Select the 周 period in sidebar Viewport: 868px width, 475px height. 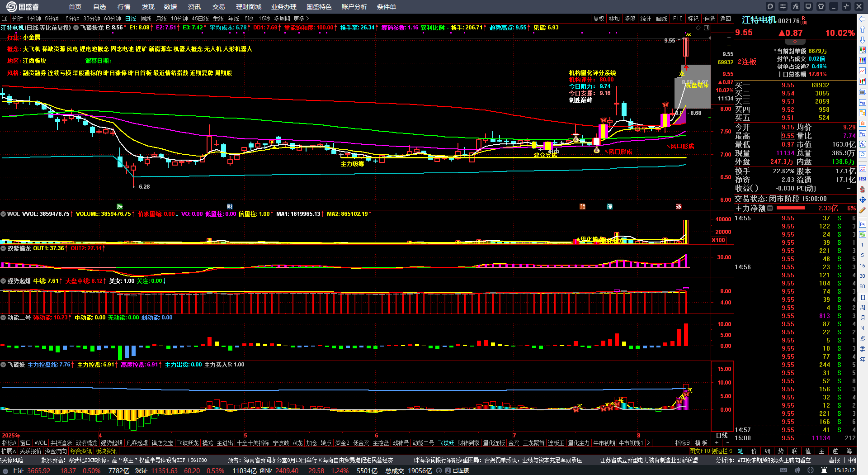863,308
